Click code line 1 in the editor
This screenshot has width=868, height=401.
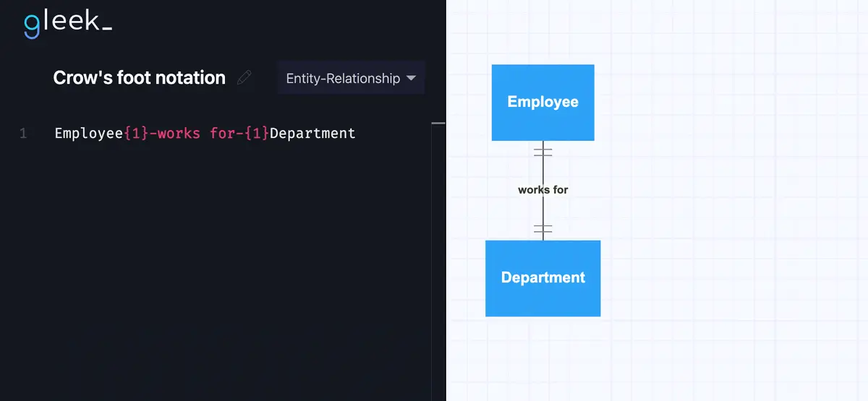[205, 133]
